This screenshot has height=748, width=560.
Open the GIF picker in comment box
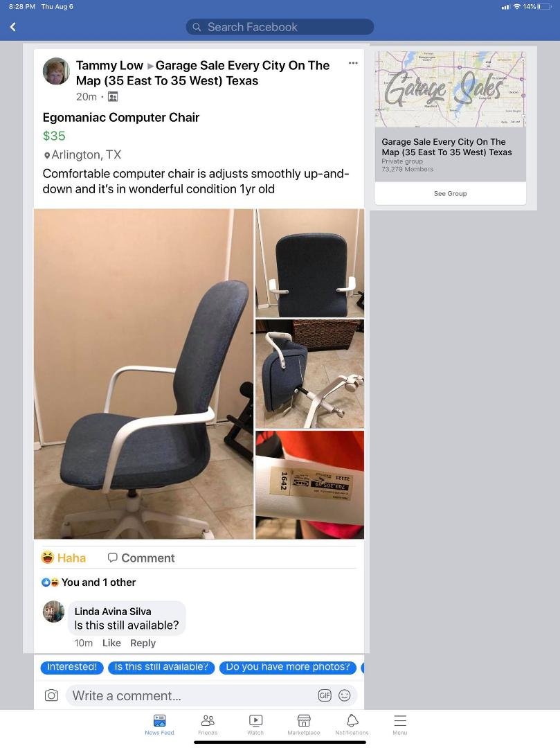325,695
